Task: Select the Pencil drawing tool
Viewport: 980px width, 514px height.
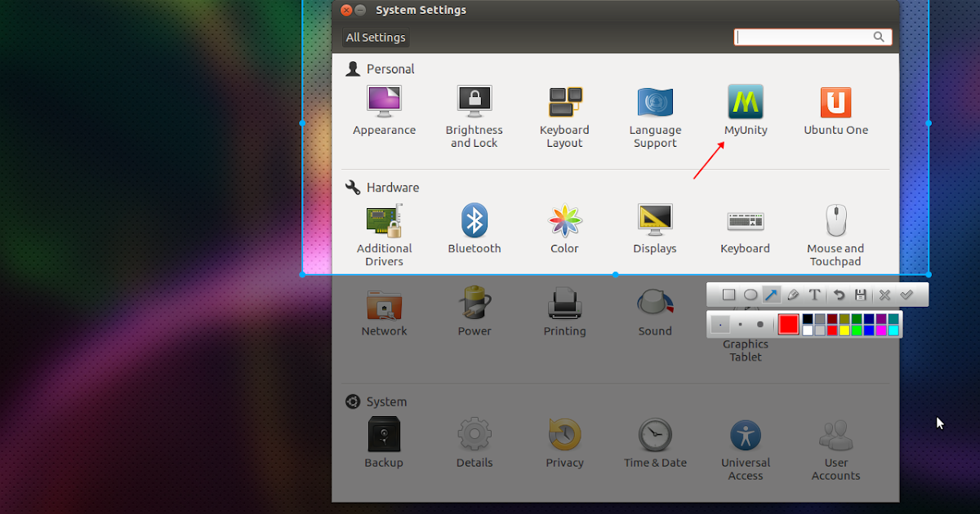Action: pyautogui.click(x=792, y=295)
